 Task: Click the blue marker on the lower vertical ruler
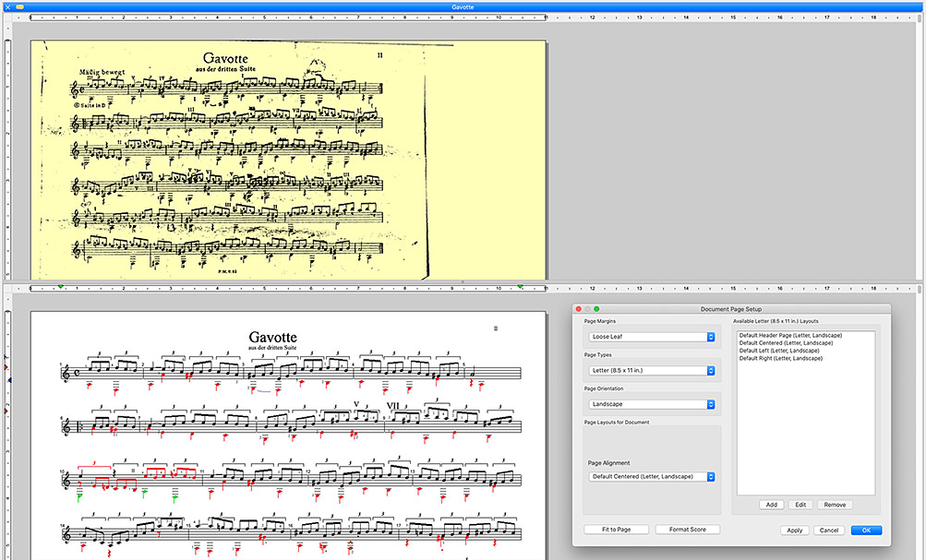click(9, 380)
